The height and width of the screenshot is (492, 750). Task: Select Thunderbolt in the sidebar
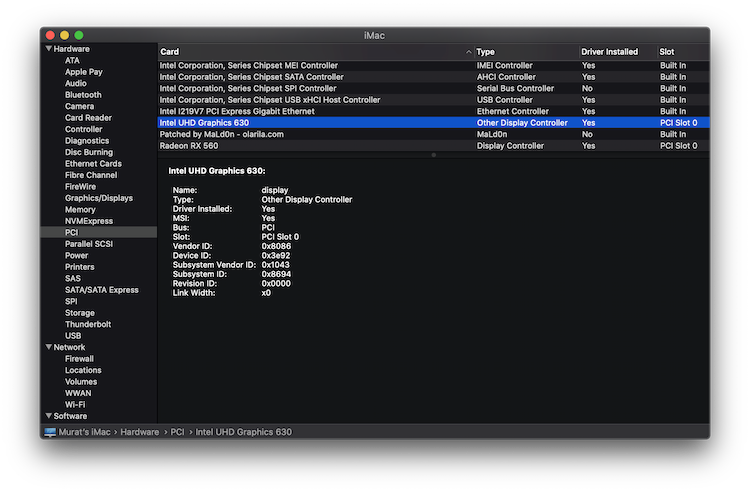88,324
